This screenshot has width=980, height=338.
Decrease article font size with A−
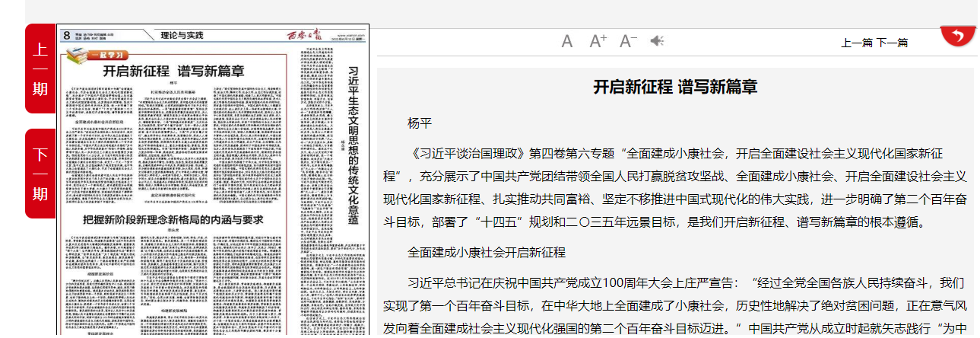628,41
